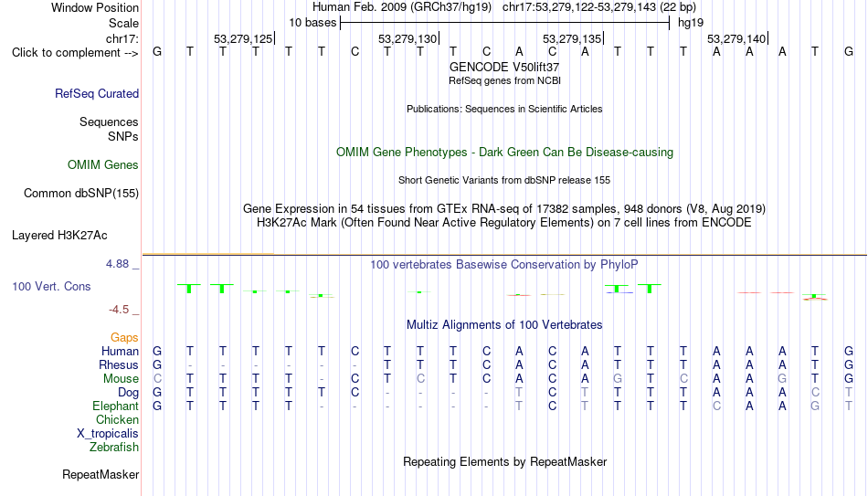Viewport: 868px width, 496px height.
Task: Open Multiz Alignments of 100 Vertebrates title
Action: point(504,325)
